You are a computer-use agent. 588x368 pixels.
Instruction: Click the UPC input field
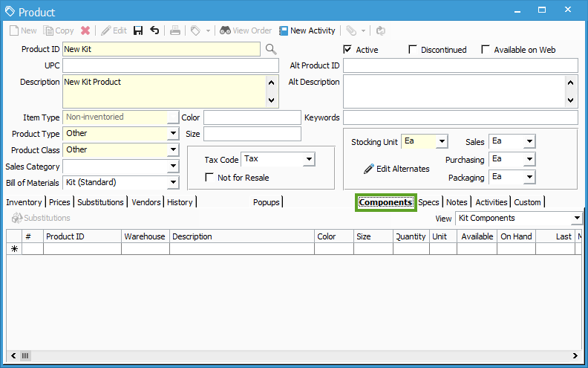(x=171, y=65)
